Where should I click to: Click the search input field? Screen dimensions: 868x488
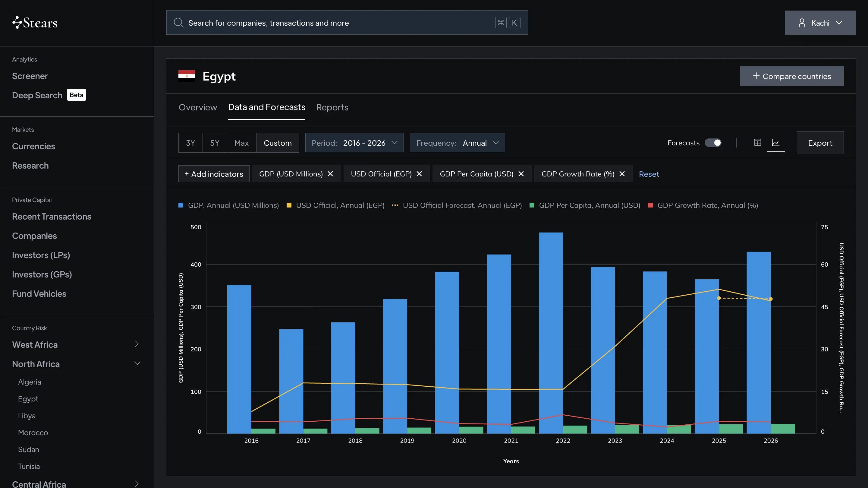click(347, 23)
